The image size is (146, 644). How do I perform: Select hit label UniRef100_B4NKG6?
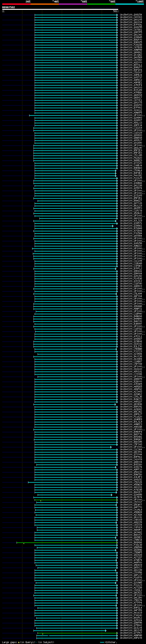pyautogui.click(x=131, y=316)
